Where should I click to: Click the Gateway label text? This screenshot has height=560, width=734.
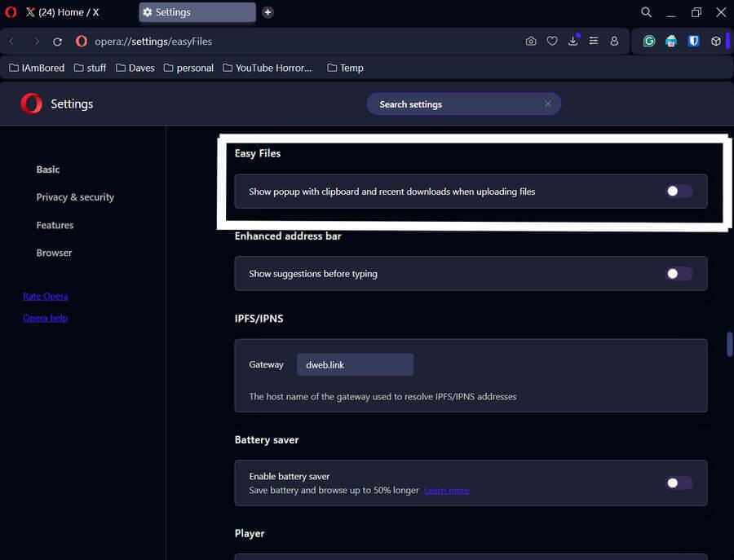pyautogui.click(x=267, y=364)
